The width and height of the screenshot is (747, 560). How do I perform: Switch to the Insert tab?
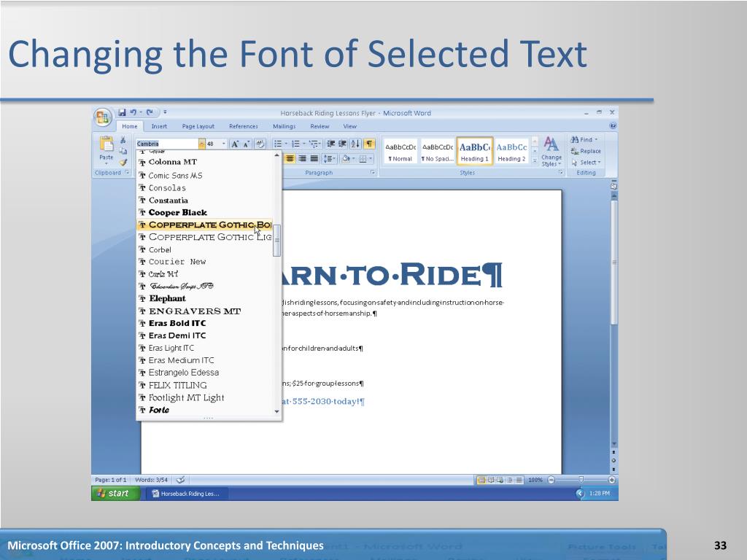159,126
